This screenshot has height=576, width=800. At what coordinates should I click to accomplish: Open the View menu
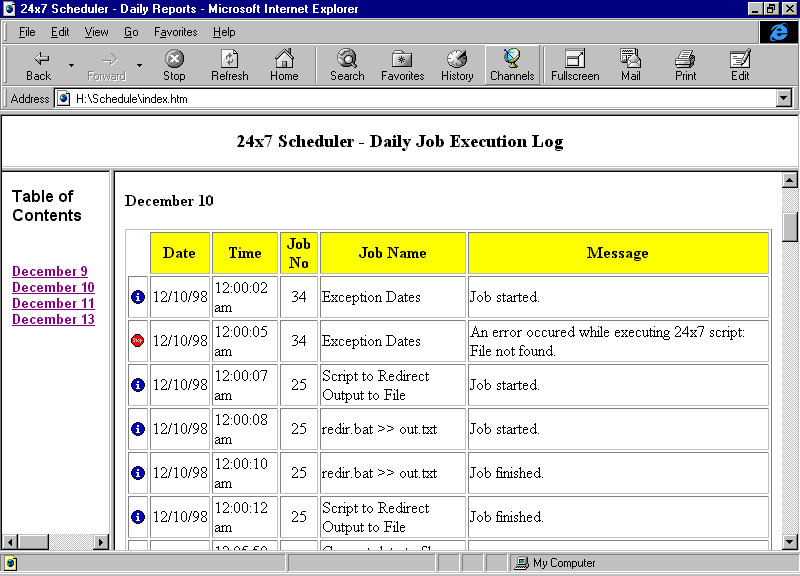coord(96,32)
